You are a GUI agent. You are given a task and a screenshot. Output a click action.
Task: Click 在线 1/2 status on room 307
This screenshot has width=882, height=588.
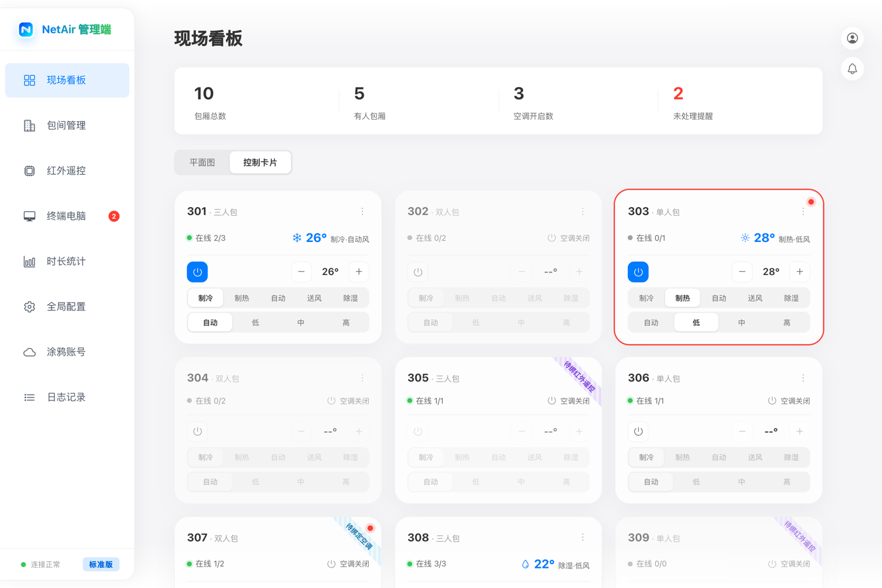click(205, 564)
